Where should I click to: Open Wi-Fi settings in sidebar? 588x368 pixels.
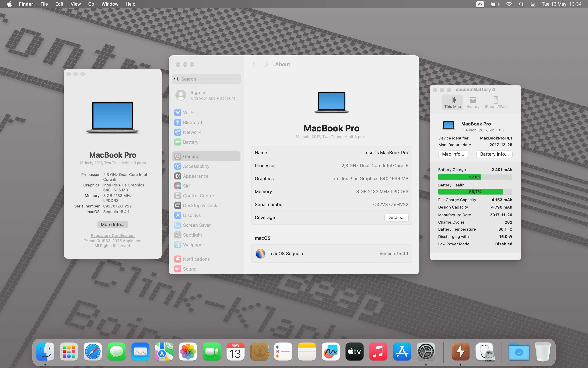click(x=206, y=113)
